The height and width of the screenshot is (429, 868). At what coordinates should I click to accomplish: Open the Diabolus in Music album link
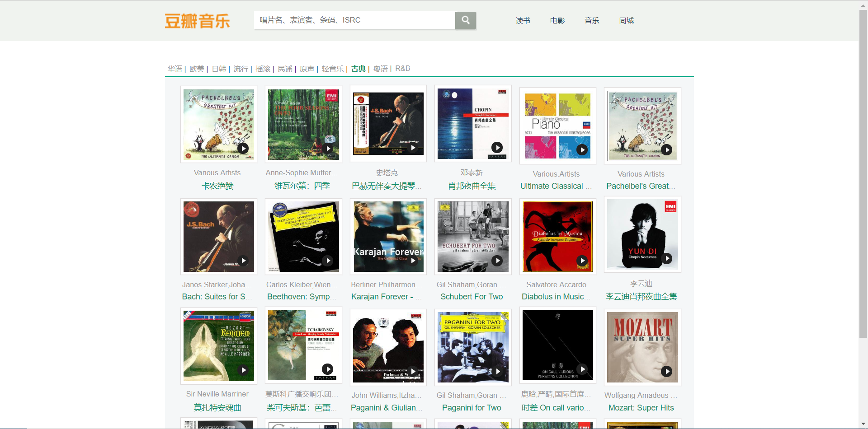556,297
